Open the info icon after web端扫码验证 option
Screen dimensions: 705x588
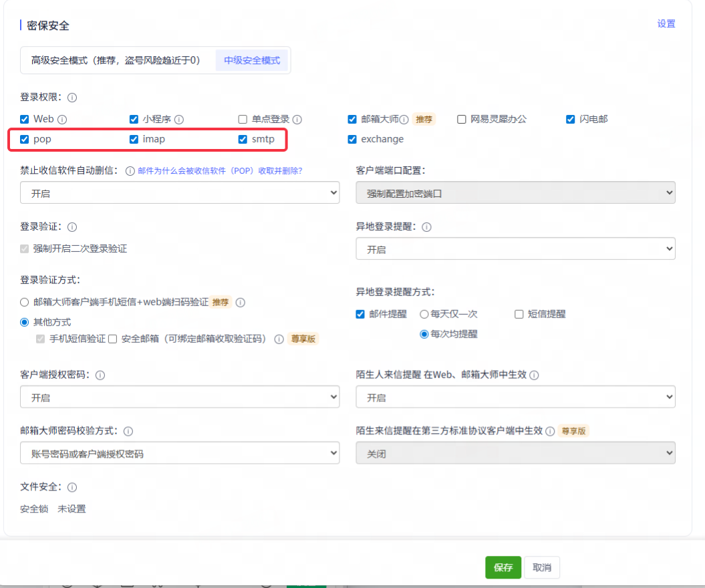(x=241, y=303)
